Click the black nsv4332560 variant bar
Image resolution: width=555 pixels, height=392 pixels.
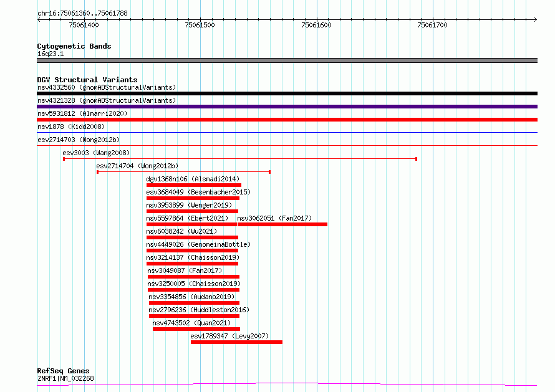coord(287,93)
